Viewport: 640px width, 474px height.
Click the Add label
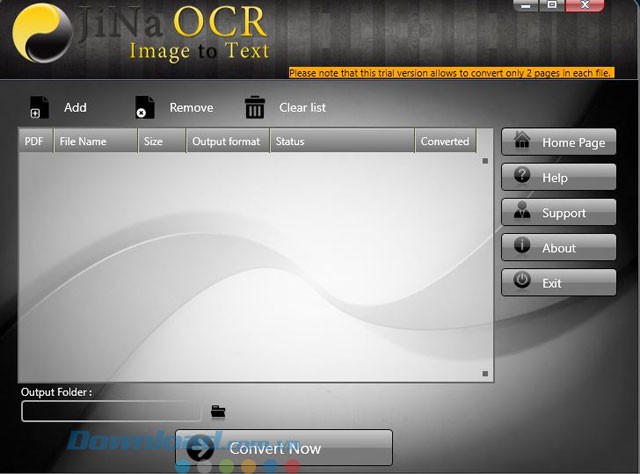pyautogui.click(x=75, y=107)
